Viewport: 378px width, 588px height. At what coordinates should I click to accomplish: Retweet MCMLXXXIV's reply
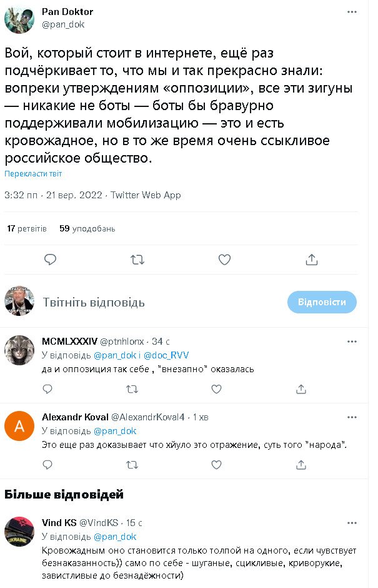[x=132, y=389]
